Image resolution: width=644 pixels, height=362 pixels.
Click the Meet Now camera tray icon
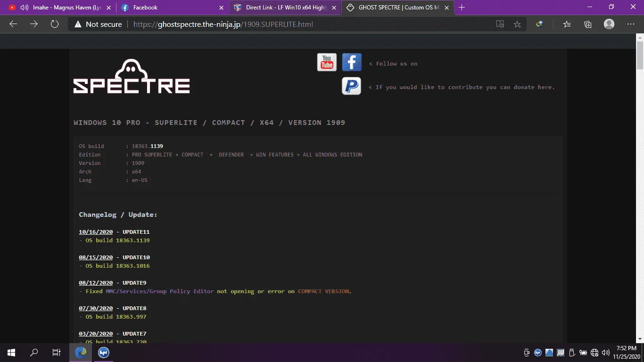pos(527,353)
